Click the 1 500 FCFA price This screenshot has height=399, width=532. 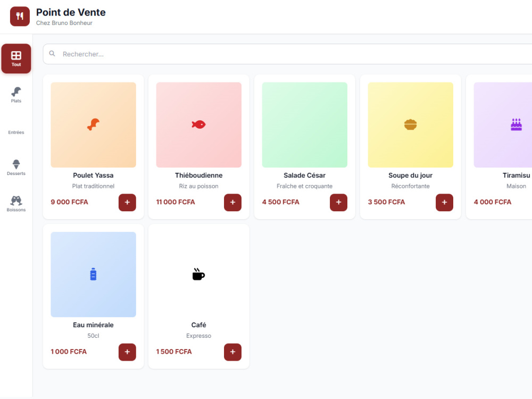point(174,352)
